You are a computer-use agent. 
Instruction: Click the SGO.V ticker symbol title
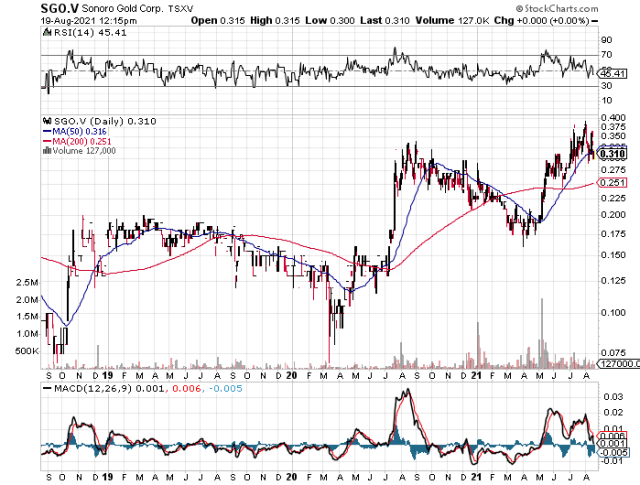(60, 8)
